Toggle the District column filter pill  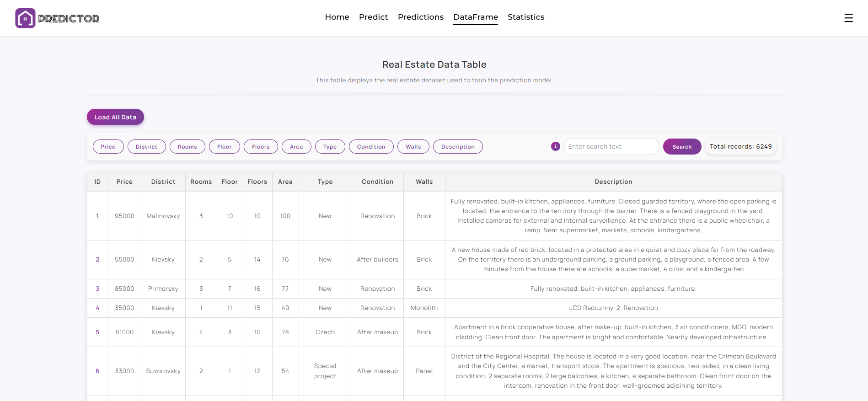pos(146,147)
